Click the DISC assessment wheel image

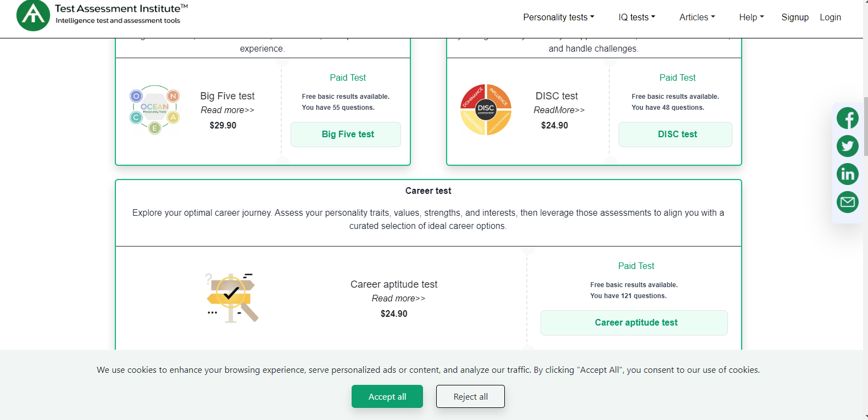(x=486, y=109)
